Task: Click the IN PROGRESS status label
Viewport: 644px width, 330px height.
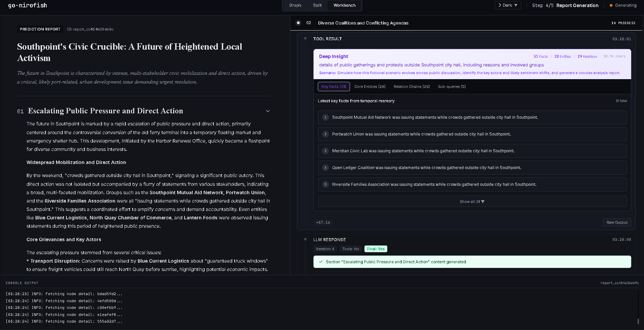Action: [x=623, y=23]
